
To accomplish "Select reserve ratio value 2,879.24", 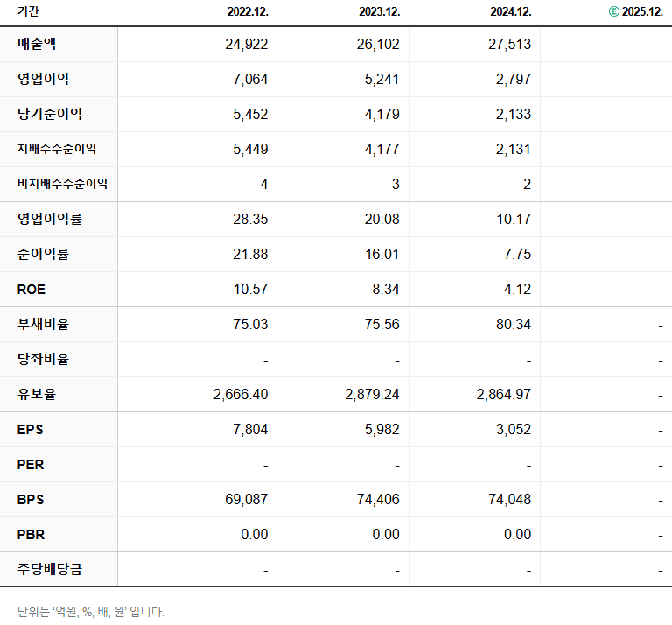I will point(372,395).
